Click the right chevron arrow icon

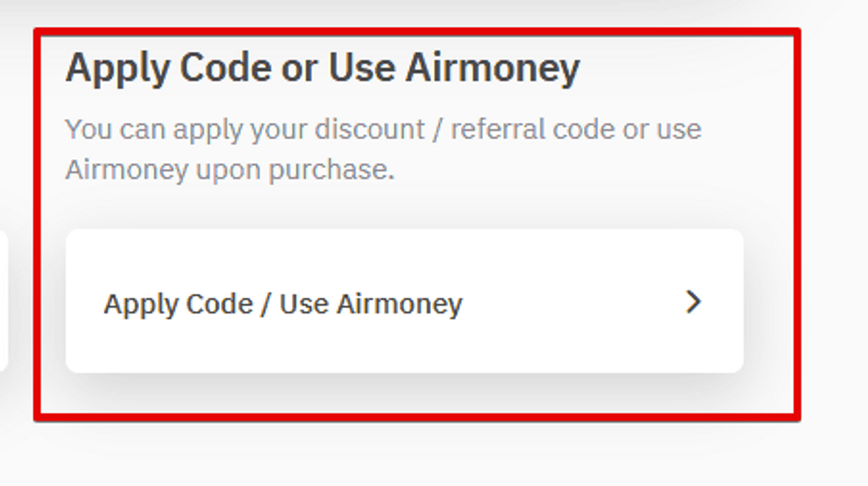[692, 303]
